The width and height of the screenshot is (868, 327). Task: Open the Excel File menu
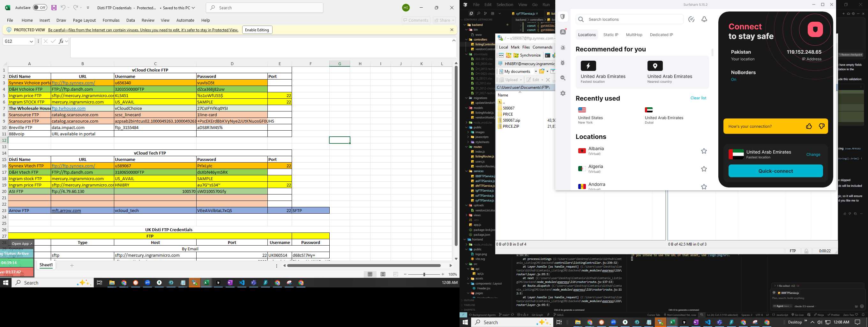pos(10,20)
